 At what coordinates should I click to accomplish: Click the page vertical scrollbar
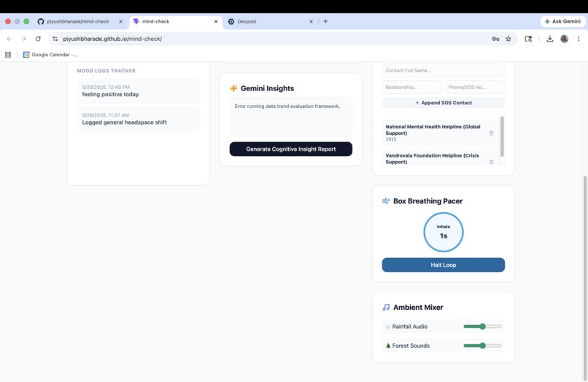point(585,278)
